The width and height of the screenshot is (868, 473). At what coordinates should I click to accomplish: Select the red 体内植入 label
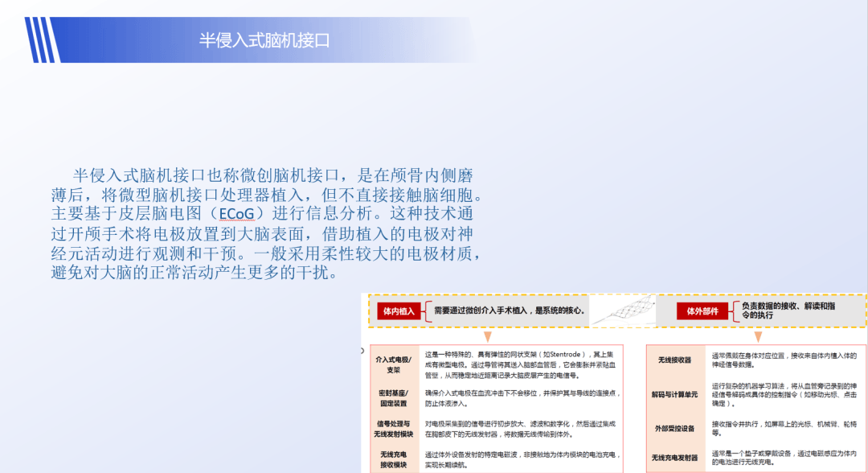click(399, 311)
